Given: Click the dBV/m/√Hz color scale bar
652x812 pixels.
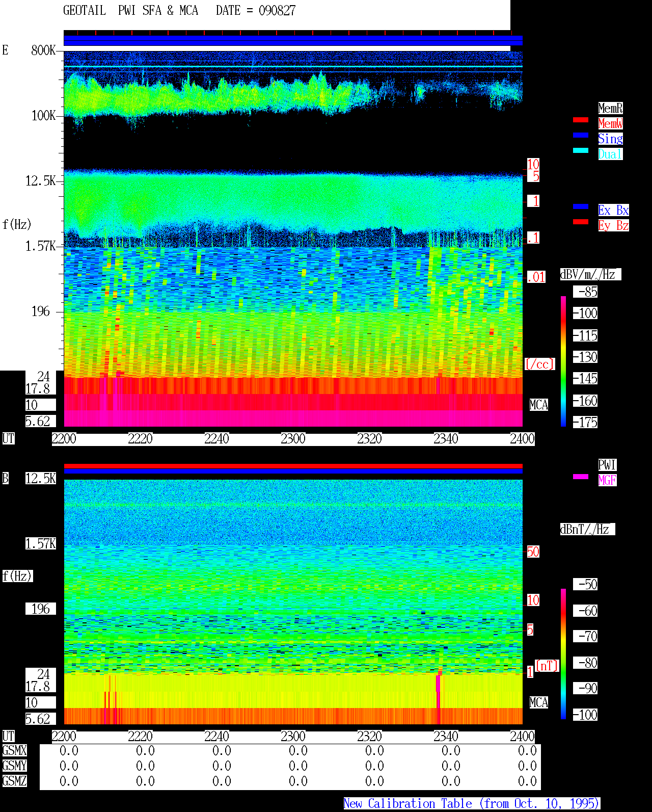Looking at the screenshot, I should click(563, 361).
